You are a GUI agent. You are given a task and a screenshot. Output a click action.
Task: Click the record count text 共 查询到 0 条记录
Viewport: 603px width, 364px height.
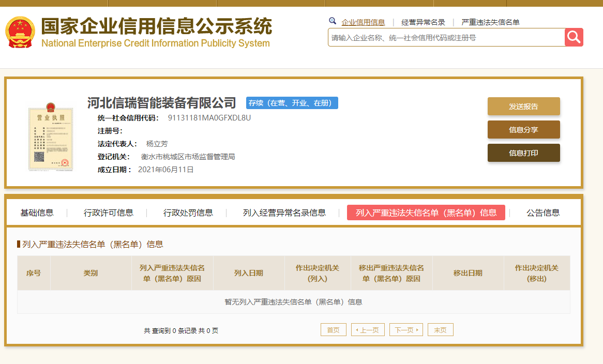(170, 330)
